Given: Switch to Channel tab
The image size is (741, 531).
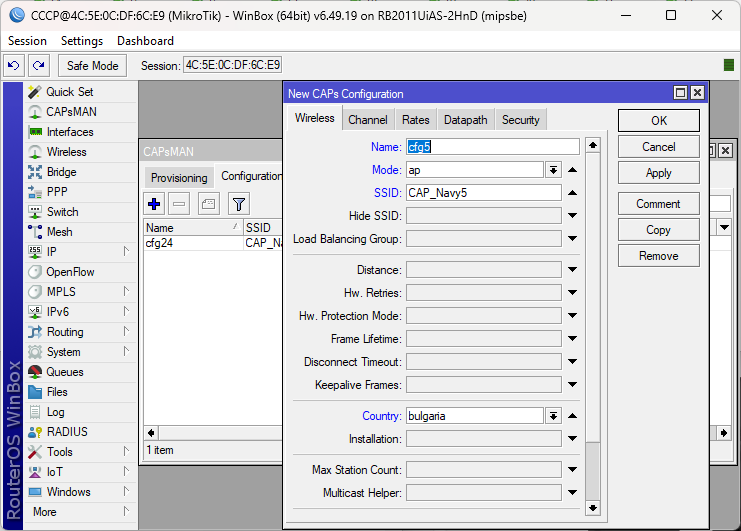Looking at the screenshot, I should (x=368, y=120).
